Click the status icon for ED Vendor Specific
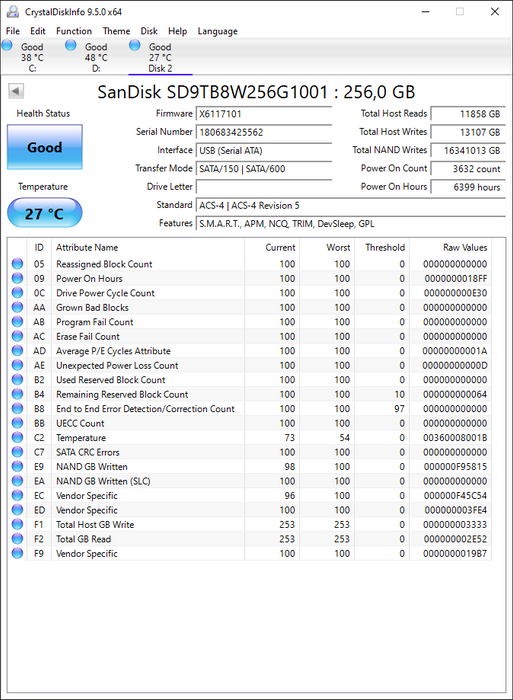Image resolution: width=513 pixels, height=700 pixels. click(x=17, y=509)
